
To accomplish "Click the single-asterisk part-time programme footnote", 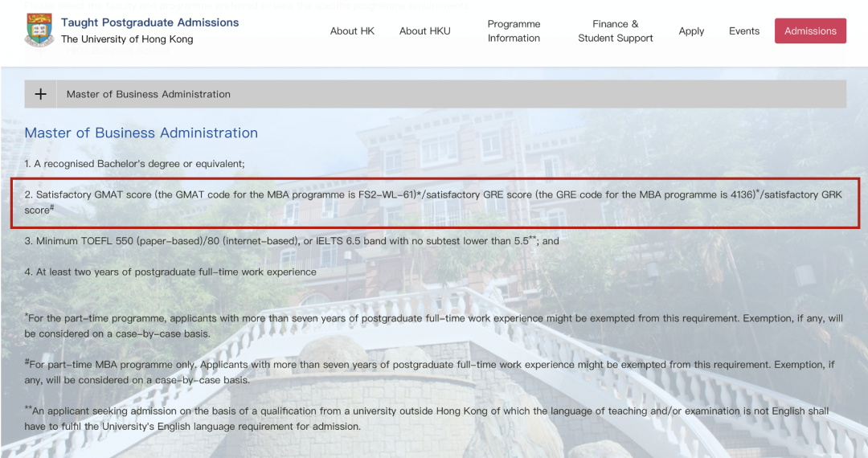I will (x=432, y=326).
